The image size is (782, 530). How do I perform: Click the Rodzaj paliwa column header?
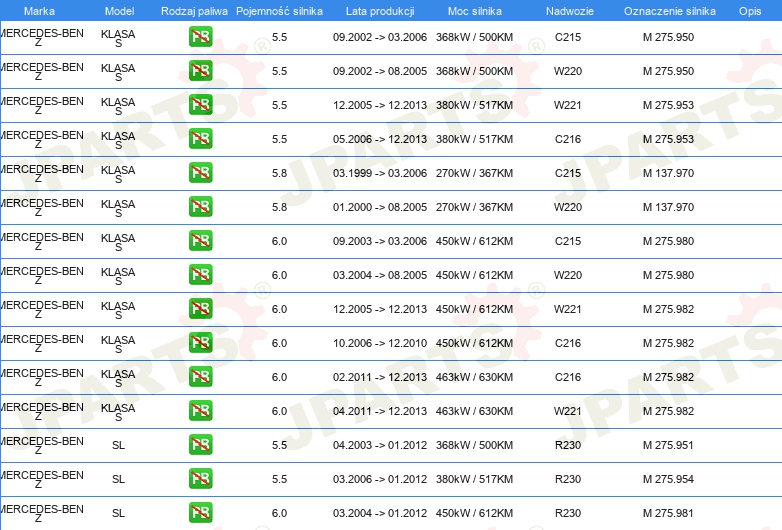coord(194,11)
